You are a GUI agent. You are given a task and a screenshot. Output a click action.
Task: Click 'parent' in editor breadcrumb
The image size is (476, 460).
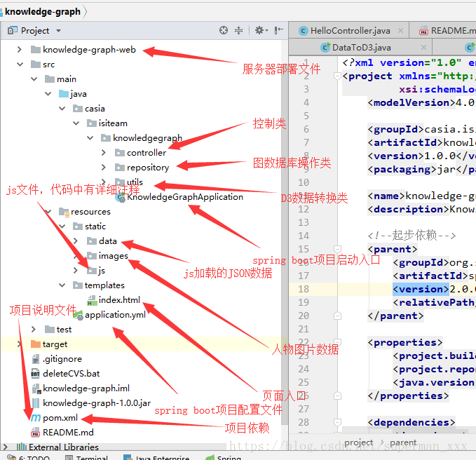tap(403, 442)
